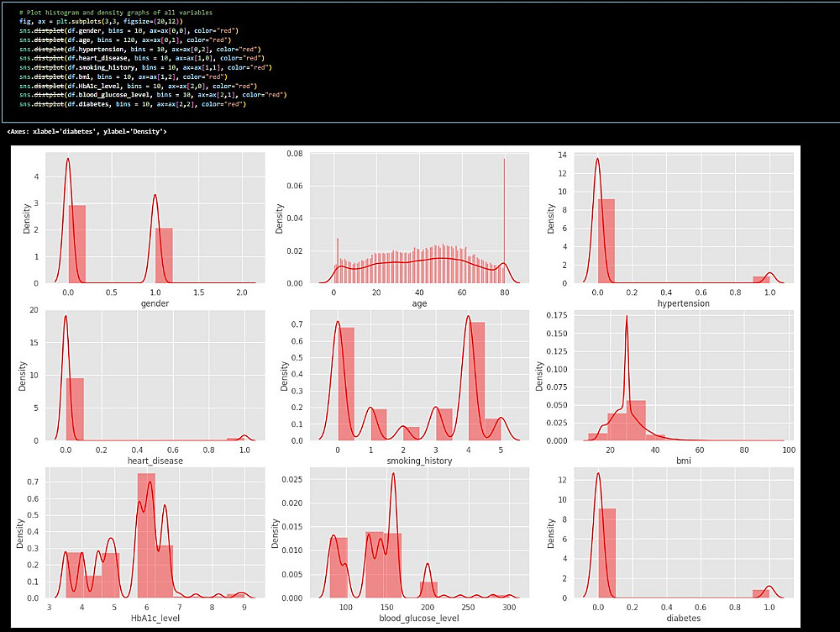The height and width of the screenshot is (632, 840).
Task: Click the distplot line for df.diabetes
Action: coord(133,104)
